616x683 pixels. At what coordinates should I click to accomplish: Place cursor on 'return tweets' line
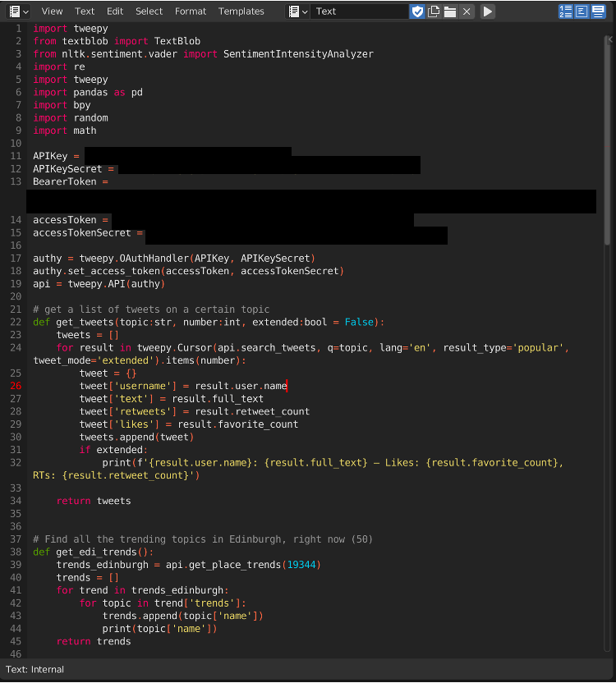pyautogui.click(x=94, y=501)
